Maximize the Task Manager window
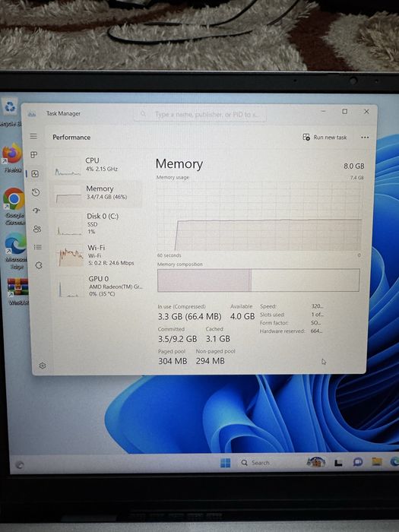 (345, 111)
